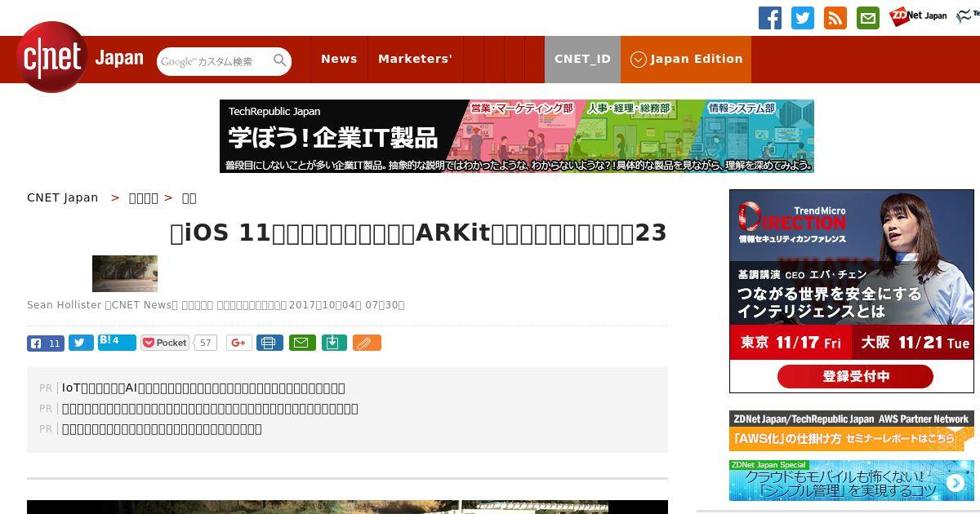Click the red registration button in Trend Micro ad
The width and height of the screenshot is (980, 514).
click(x=855, y=376)
